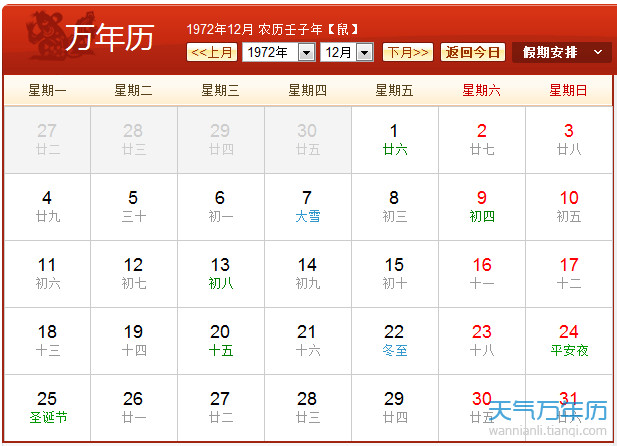
Task: Click 返回今日 to return to today
Action: point(473,52)
